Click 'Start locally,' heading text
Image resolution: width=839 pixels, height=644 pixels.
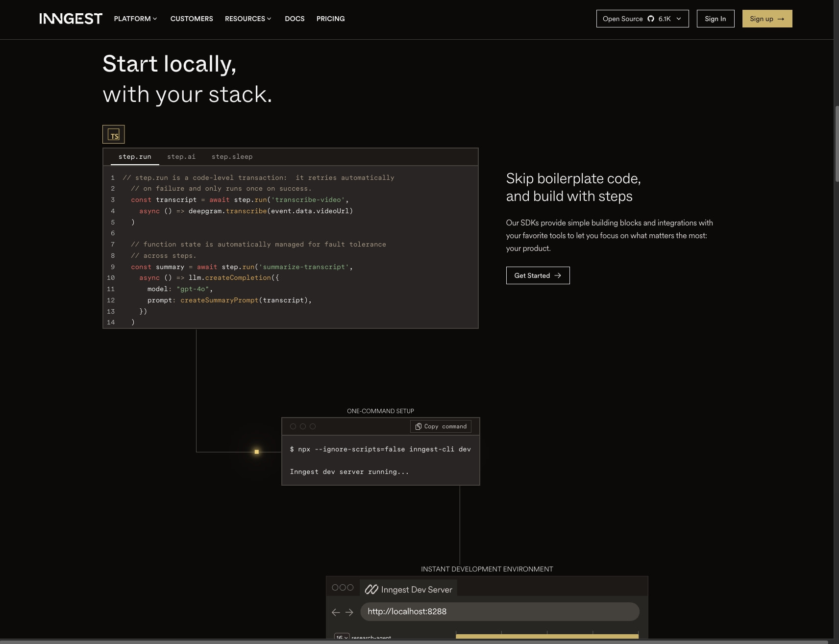click(x=170, y=64)
